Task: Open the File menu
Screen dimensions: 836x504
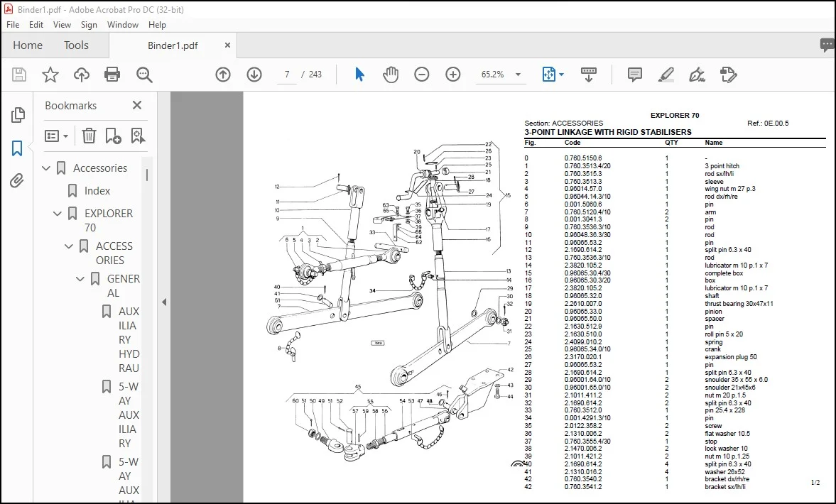Action: (13, 25)
